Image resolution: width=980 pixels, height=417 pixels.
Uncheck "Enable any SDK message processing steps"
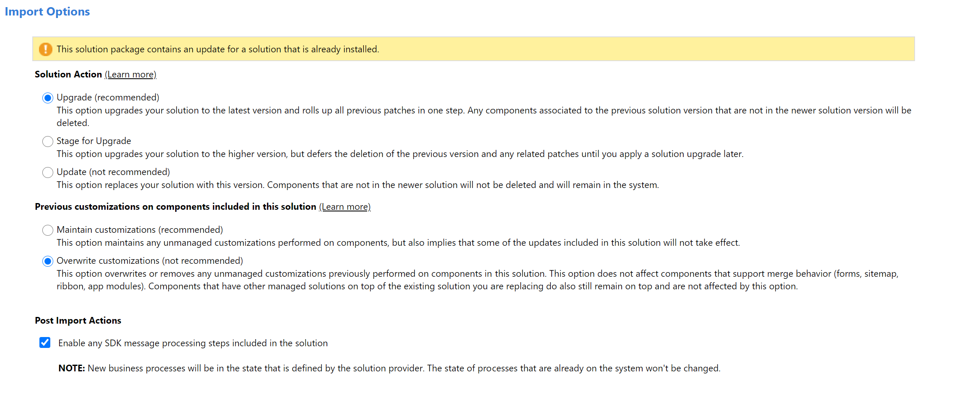coord(44,342)
